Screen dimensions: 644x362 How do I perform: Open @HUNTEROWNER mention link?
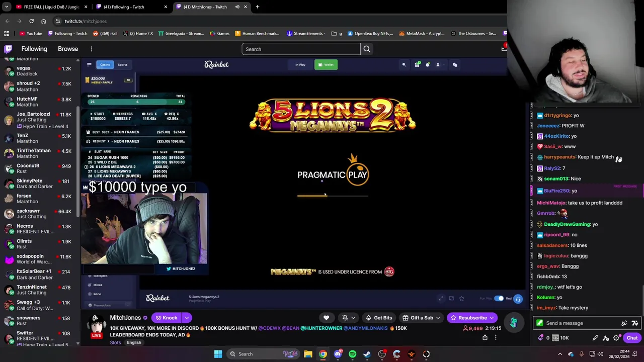pos(321,328)
